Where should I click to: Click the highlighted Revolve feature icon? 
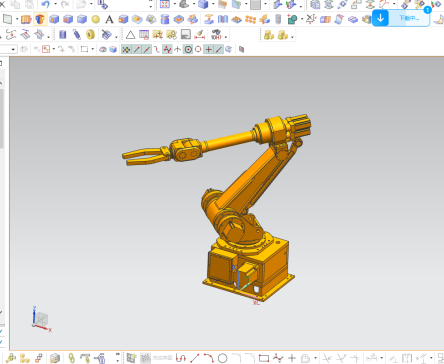point(40,19)
